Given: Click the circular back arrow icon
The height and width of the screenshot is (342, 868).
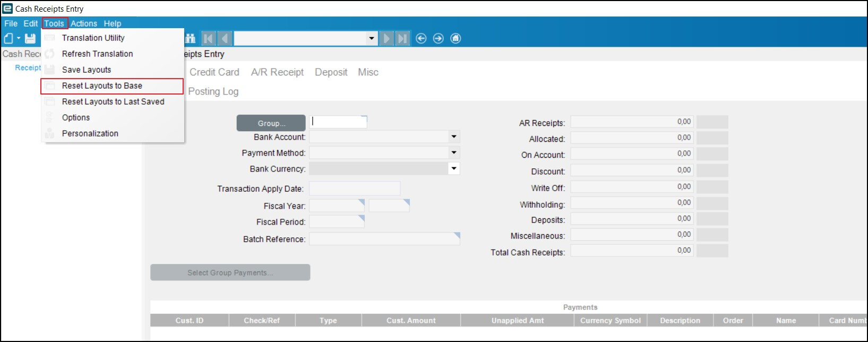Looking at the screenshot, I should 421,38.
